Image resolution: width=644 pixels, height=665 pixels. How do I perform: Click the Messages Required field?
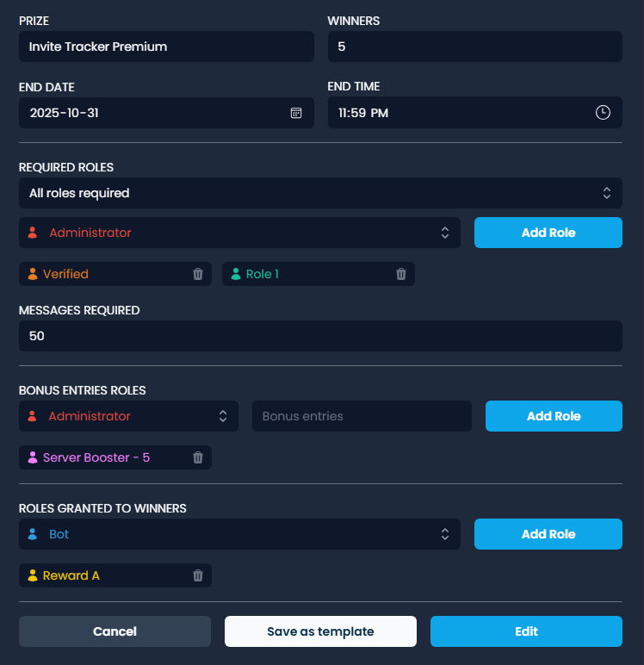click(x=320, y=336)
